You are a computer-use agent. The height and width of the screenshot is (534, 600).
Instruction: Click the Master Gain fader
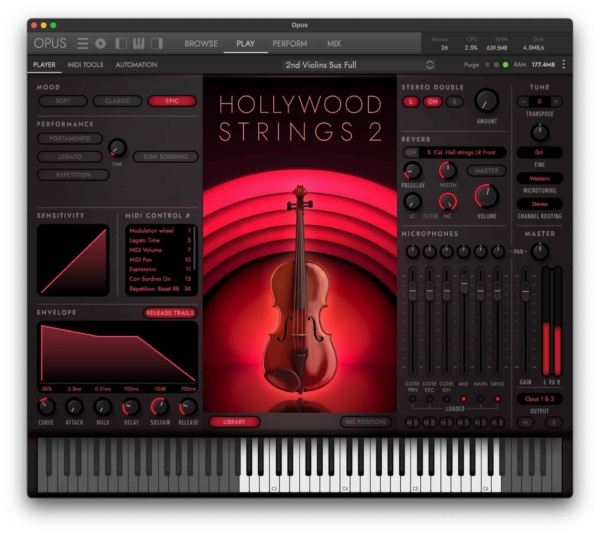[525, 291]
